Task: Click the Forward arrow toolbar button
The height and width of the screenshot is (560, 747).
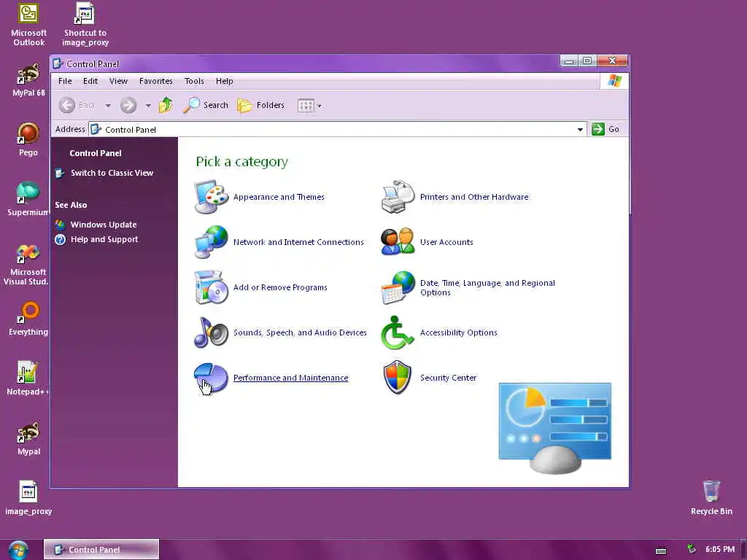Action: pos(128,105)
